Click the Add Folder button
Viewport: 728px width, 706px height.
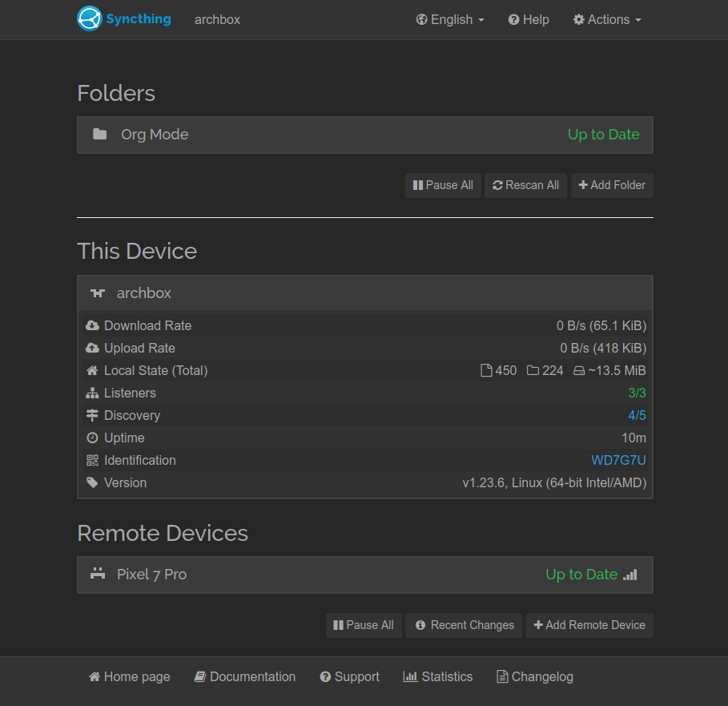click(x=612, y=185)
